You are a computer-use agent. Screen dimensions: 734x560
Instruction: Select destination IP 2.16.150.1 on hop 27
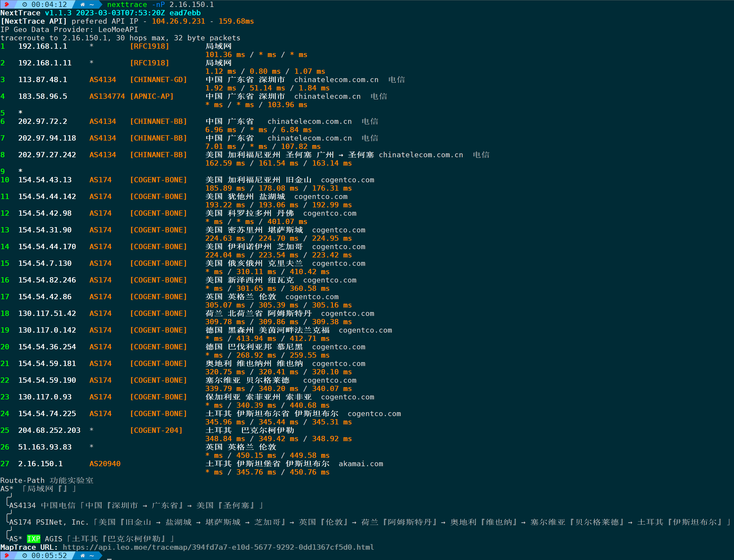click(x=40, y=463)
